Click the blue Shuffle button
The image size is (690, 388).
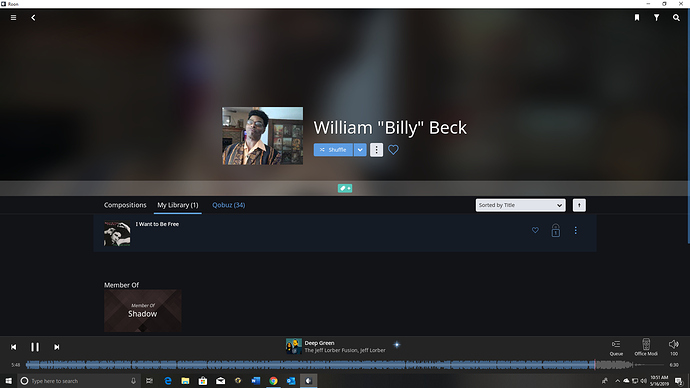333,150
